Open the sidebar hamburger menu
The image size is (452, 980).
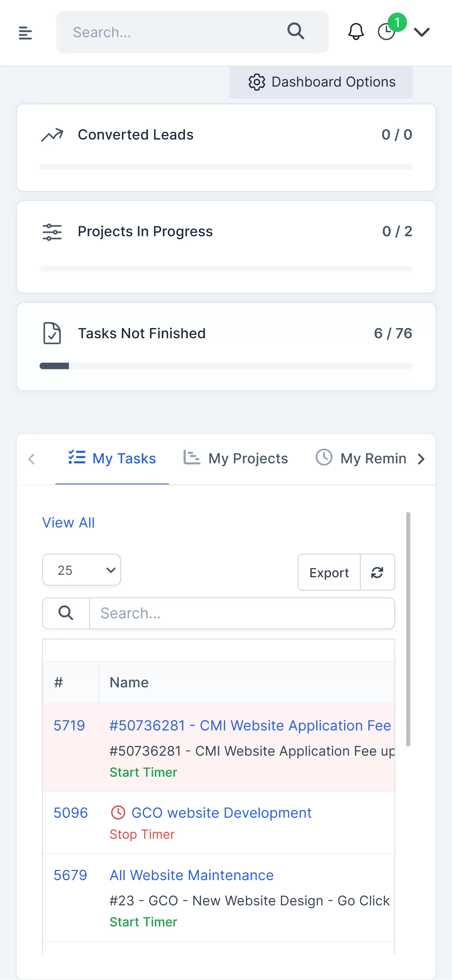(x=25, y=33)
